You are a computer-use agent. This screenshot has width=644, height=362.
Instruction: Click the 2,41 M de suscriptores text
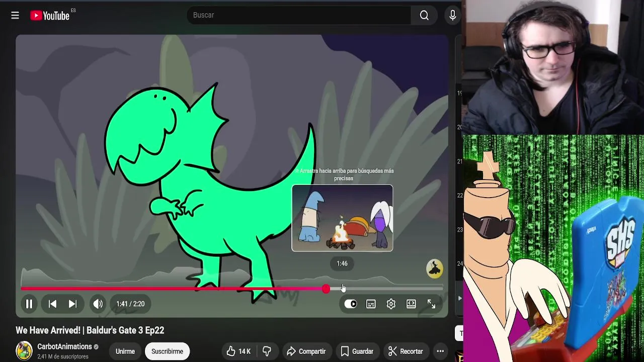point(63,356)
